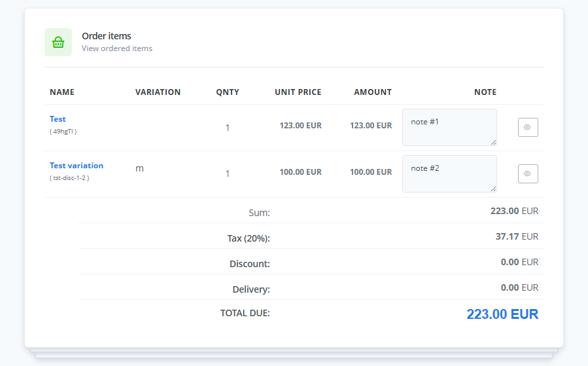Click the TOTAL DUE: label

coord(245,313)
